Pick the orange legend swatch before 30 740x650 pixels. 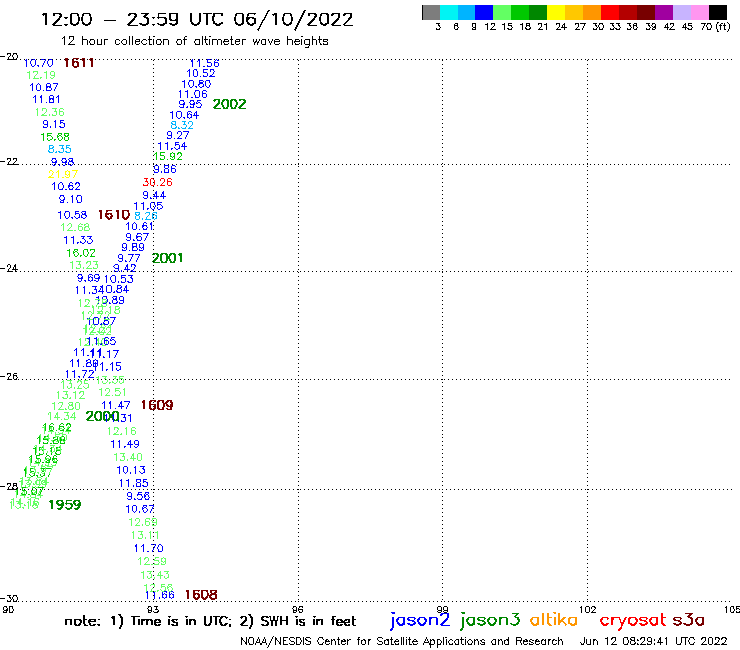pos(591,12)
